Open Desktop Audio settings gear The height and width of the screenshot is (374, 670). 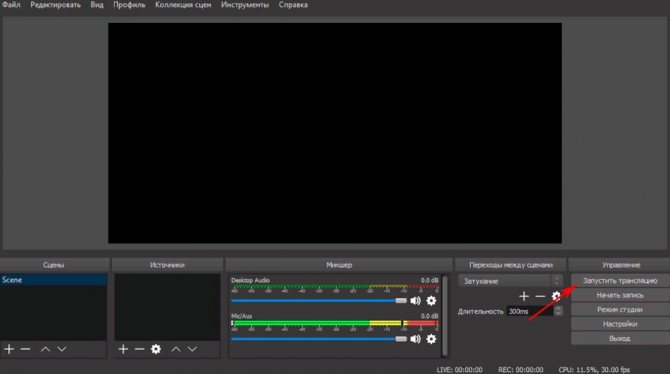coord(431,301)
